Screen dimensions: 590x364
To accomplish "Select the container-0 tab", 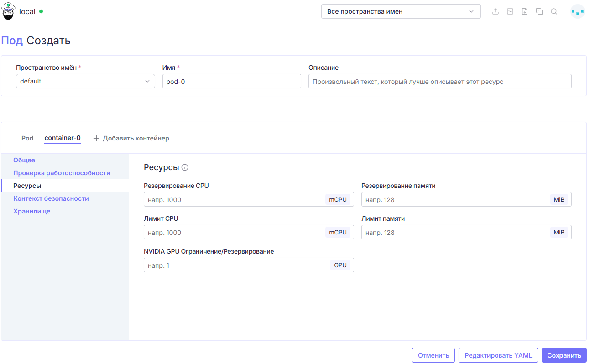I will click(x=63, y=138).
